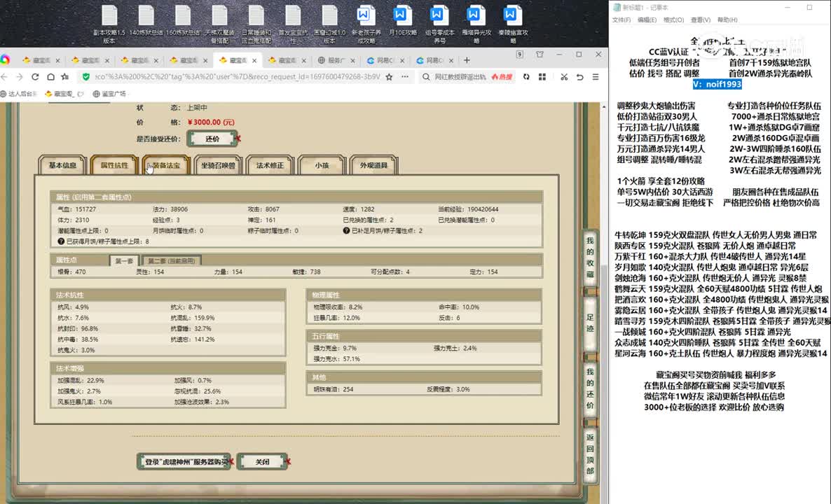This screenshot has width=831, height=504.
Task: Click the 还价 bargain button
Action: pos(212,139)
